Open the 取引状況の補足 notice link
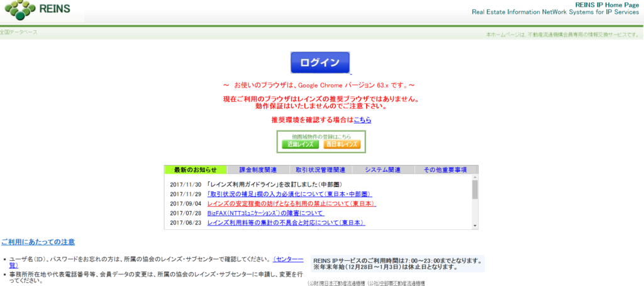Screen dimensions: 644x286 (x=290, y=194)
